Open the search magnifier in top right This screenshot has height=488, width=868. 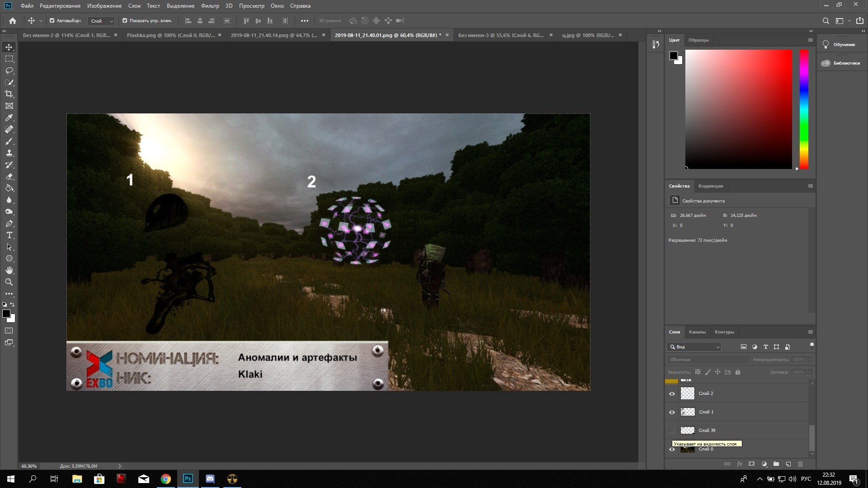[826, 21]
